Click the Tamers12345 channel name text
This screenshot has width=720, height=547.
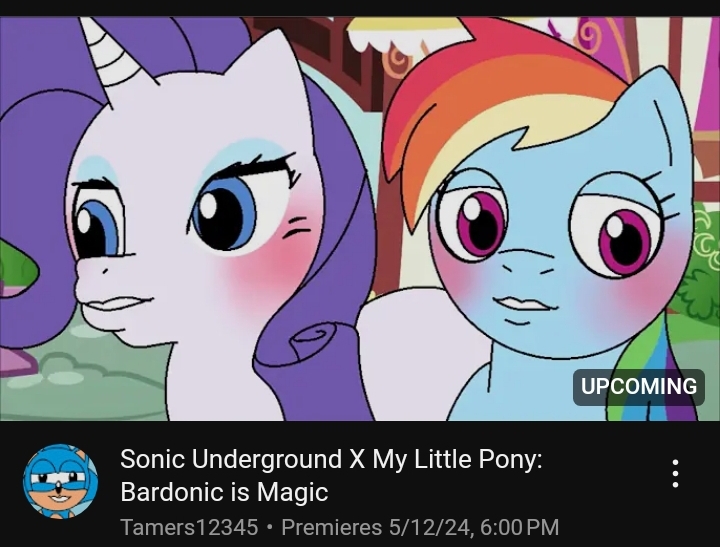(x=189, y=527)
